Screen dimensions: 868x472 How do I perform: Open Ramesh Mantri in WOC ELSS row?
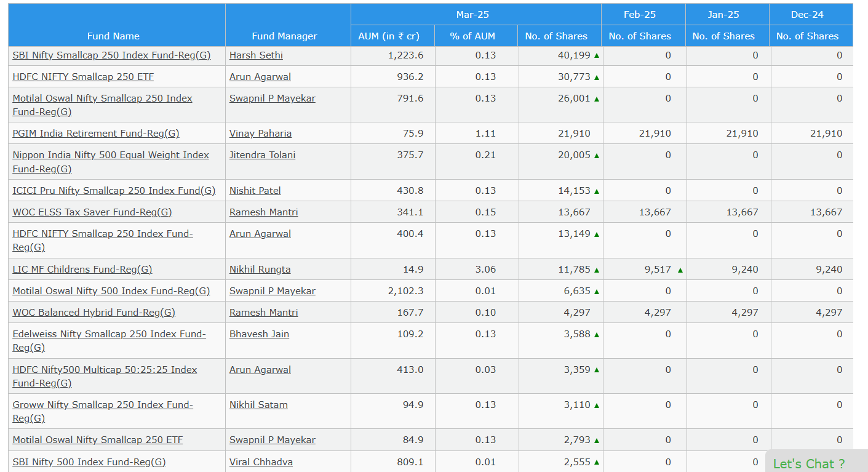264,212
